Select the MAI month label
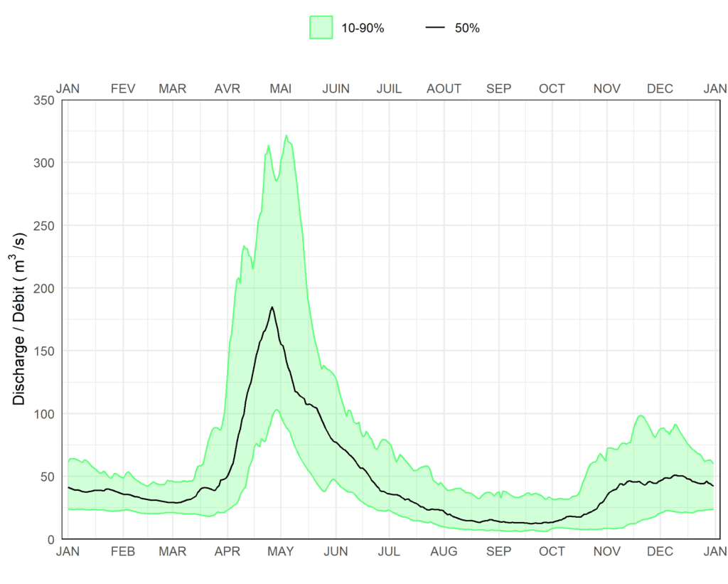 (x=280, y=89)
